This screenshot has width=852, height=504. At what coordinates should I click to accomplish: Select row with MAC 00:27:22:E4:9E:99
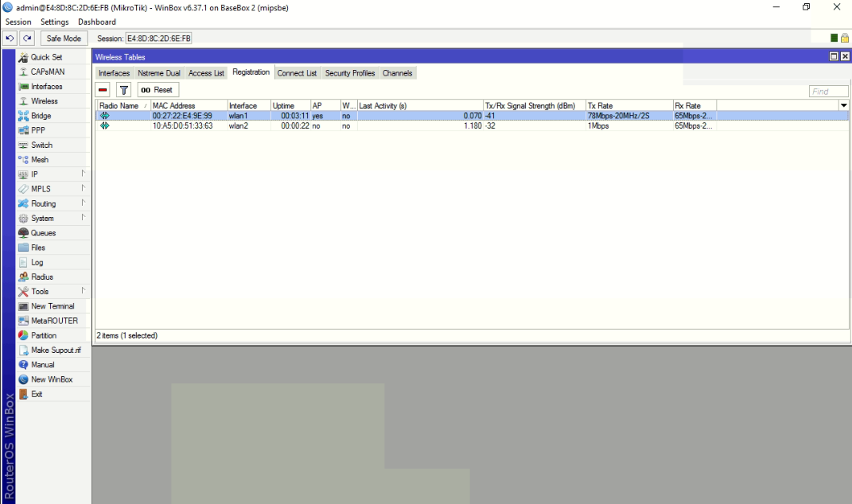[473, 116]
